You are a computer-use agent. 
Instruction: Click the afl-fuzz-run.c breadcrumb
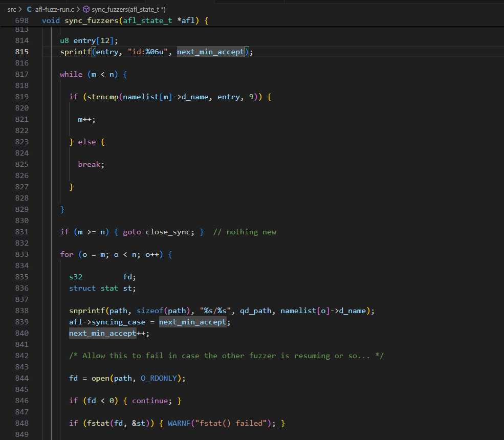[54, 10]
